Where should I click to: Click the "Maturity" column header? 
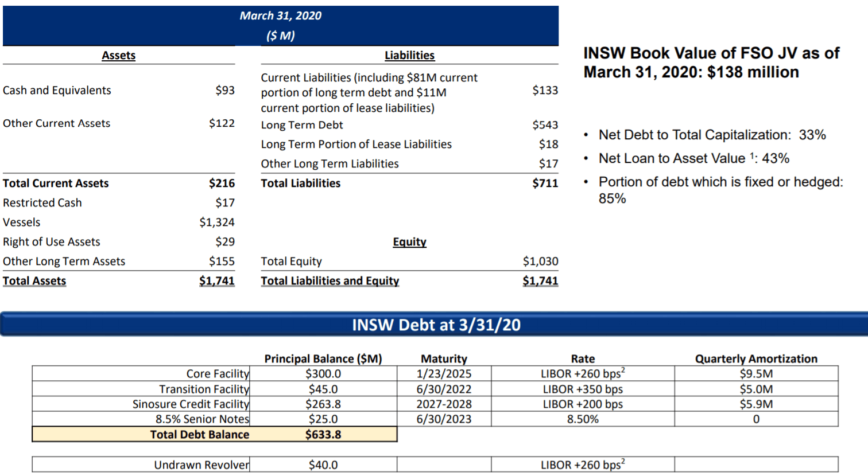tap(444, 358)
